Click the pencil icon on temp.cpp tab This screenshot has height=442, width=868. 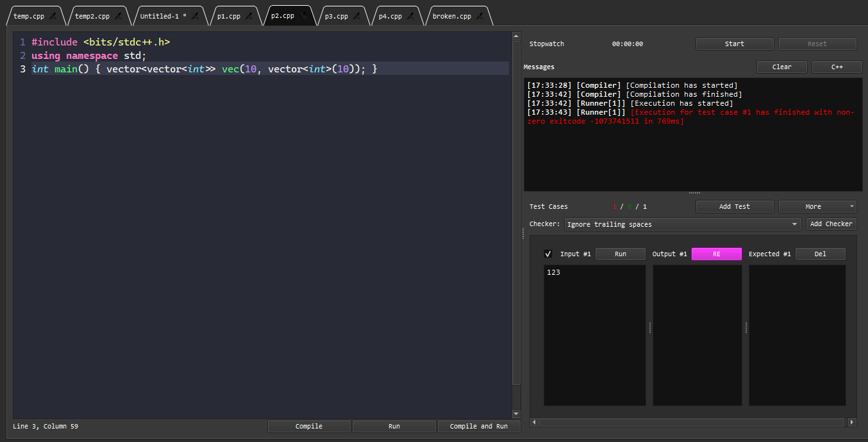coord(53,16)
